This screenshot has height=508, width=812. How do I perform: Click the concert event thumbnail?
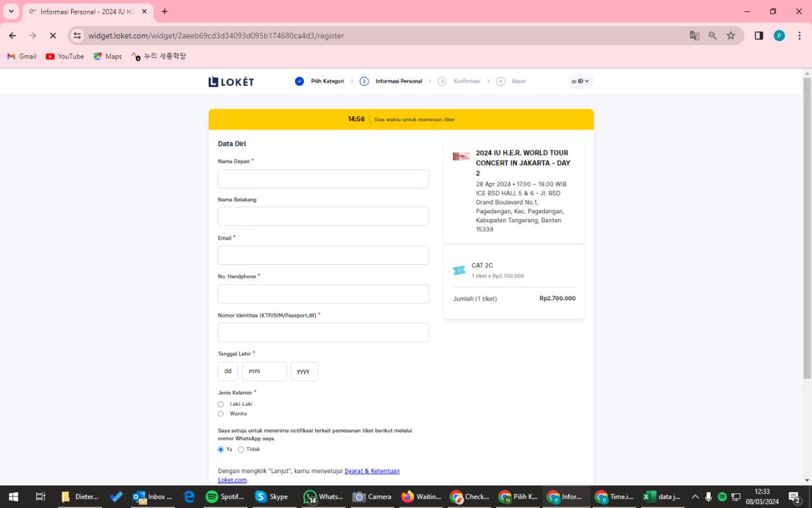tap(461, 156)
